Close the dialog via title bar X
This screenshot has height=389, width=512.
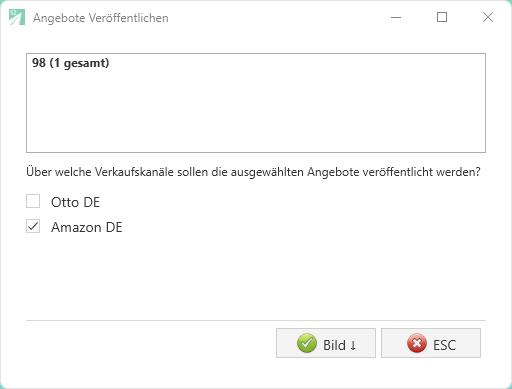tap(488, 17)
